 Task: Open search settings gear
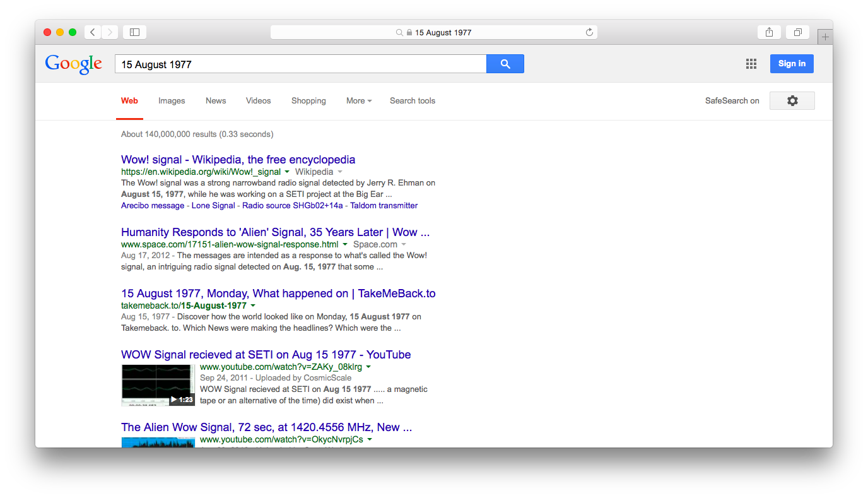coord(792,100)
